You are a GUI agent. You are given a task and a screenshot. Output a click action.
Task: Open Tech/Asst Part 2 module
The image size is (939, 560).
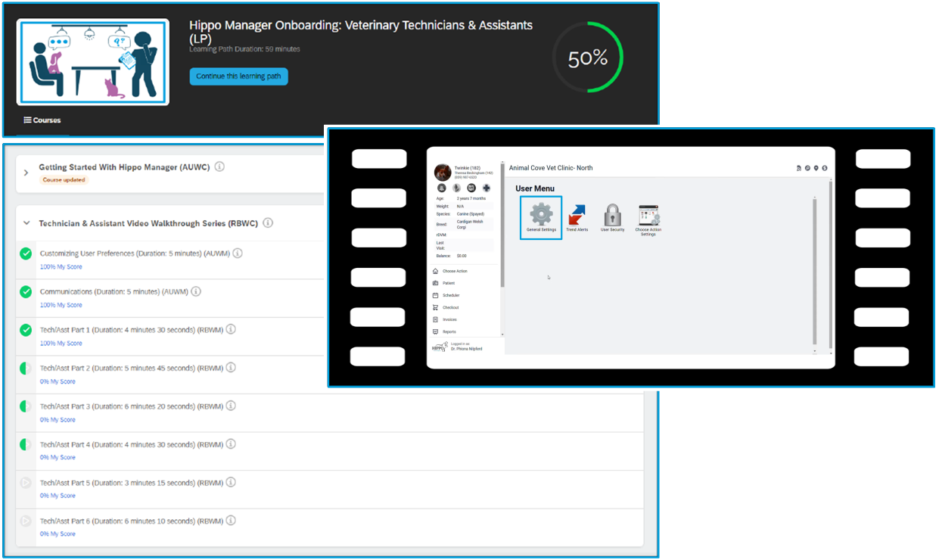click(x=132, y=368)
